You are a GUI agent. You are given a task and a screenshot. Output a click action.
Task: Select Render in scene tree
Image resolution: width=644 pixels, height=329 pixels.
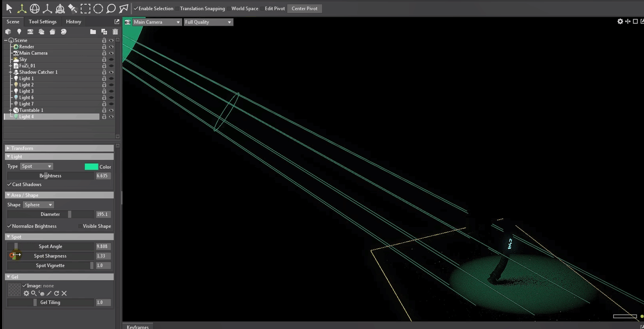(x=27, y=47)
